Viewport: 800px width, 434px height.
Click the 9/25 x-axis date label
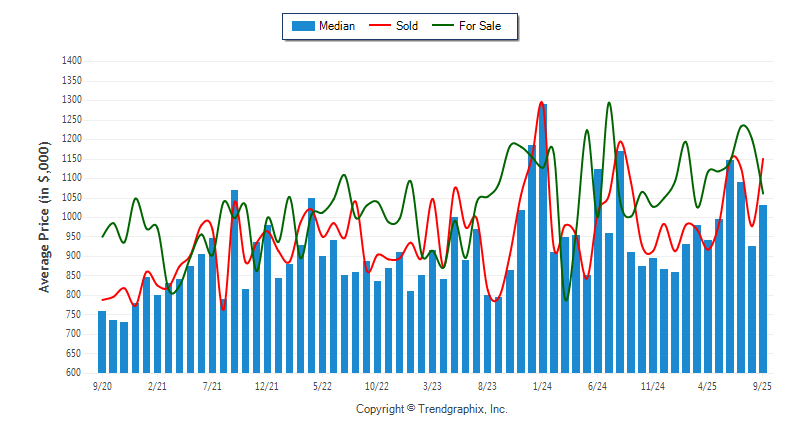(763, 385)
